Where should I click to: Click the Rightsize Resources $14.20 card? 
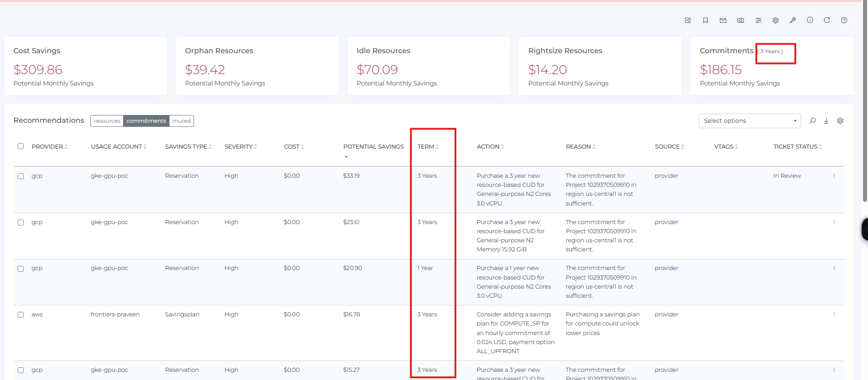[600, 66]
